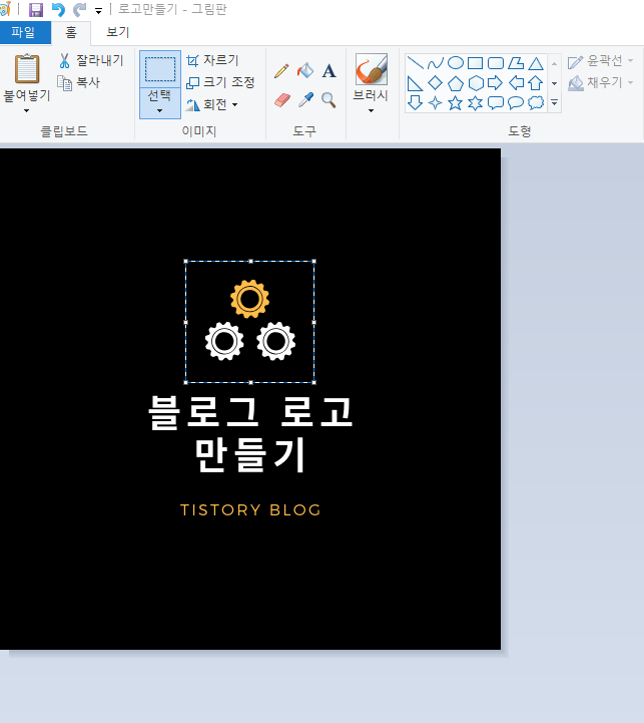Open the 윤곽선 (outline) dropdown

(601, 60)
